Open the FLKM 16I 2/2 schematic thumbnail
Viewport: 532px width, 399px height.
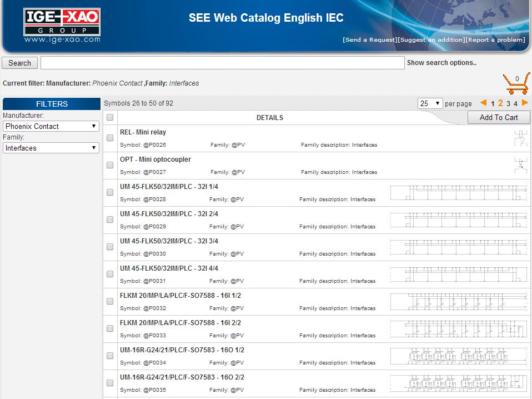coord(459,329)
